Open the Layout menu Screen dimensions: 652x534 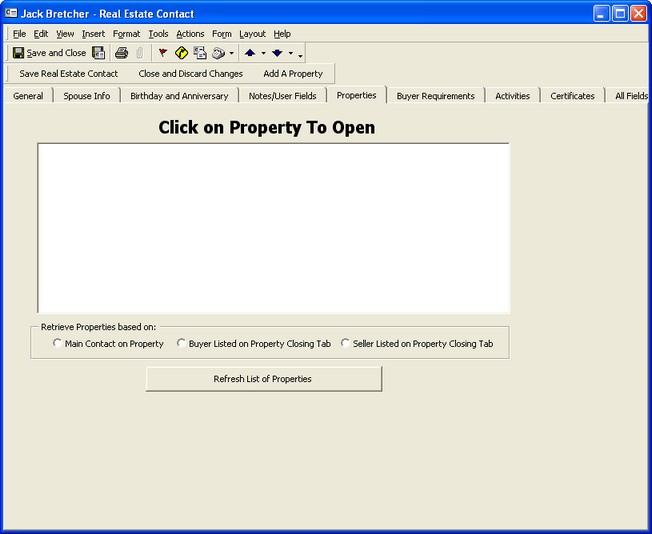[252, 34]
